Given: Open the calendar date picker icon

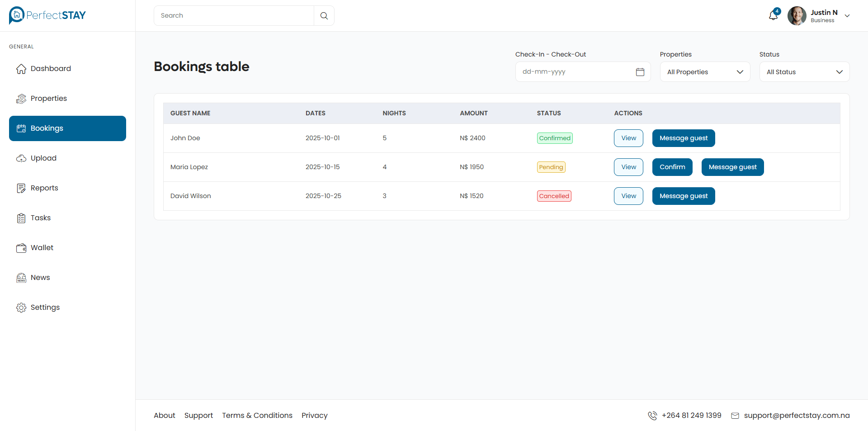Looking at the screenshot, I should 640,72.
